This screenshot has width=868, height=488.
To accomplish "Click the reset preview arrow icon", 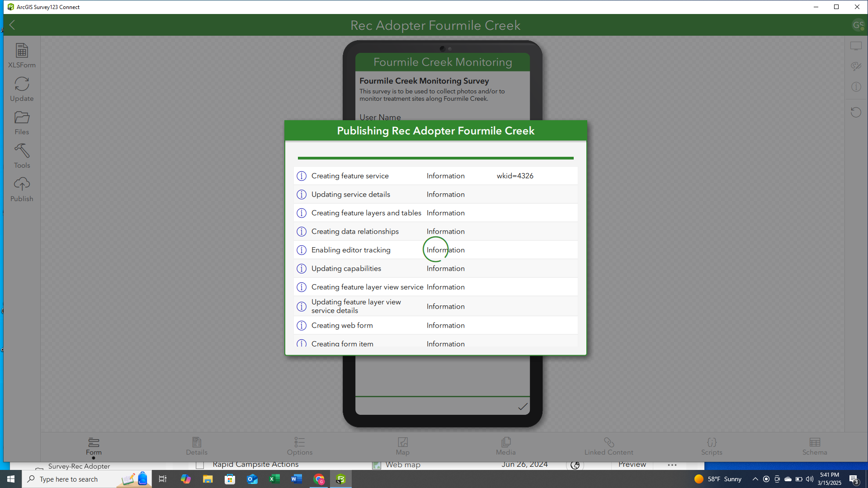I will (x=856, y=112).
